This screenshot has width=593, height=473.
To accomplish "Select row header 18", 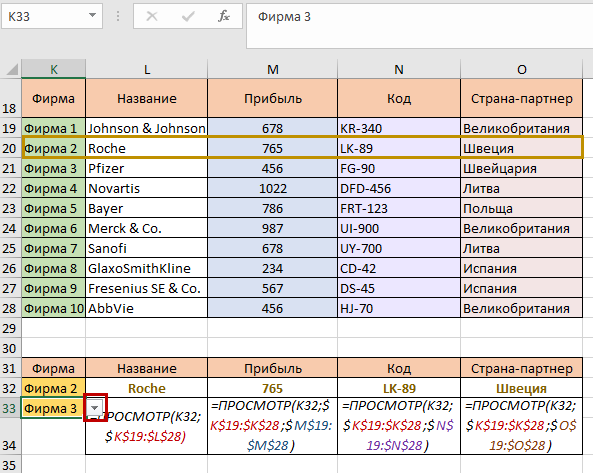I will [11, 98].
